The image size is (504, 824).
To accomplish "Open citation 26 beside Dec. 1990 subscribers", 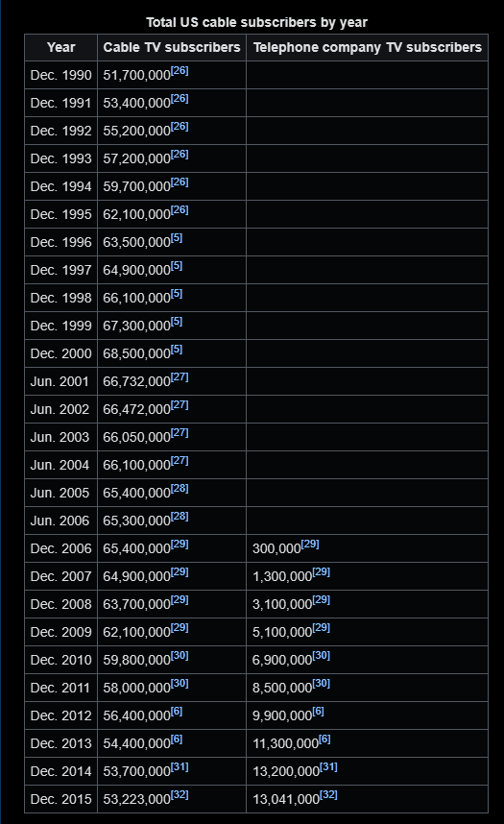I will click(180, 71).
